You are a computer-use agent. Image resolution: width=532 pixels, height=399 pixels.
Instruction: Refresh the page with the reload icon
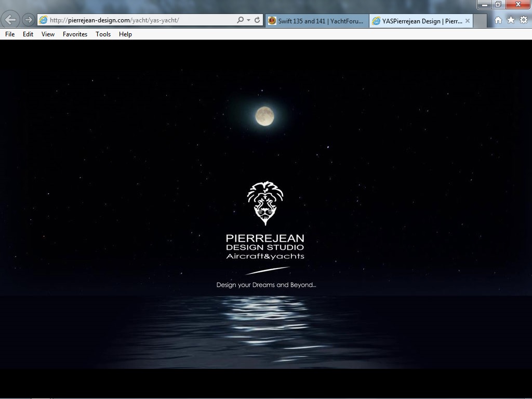pos(257,20)
